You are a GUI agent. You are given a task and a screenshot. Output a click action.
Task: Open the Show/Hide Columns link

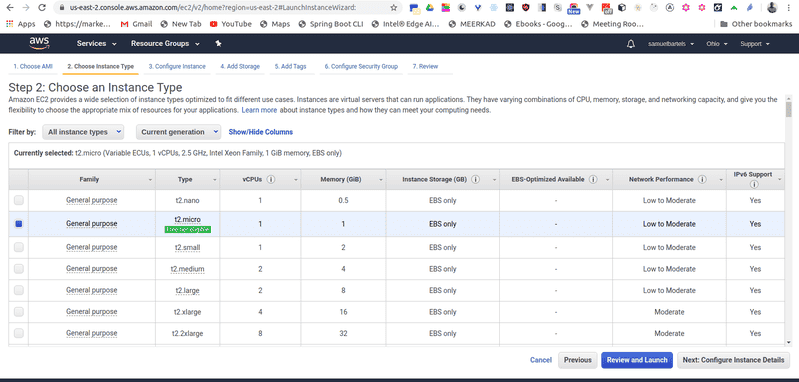(x=260, y=132)
